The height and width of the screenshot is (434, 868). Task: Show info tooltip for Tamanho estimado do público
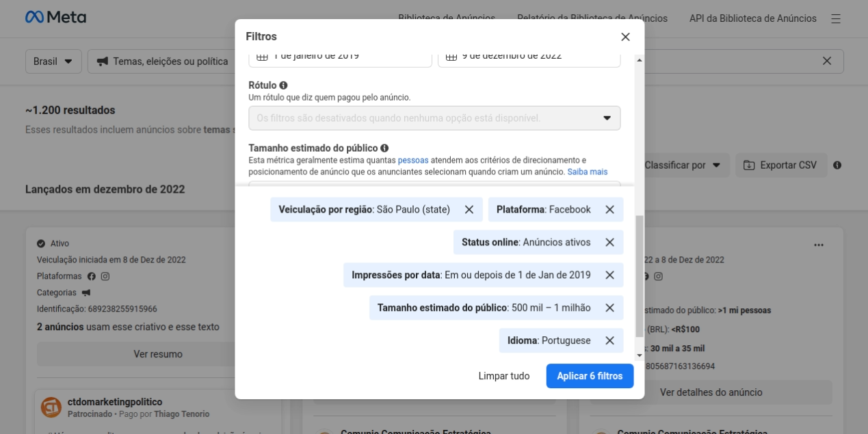(x=384, y=148)
